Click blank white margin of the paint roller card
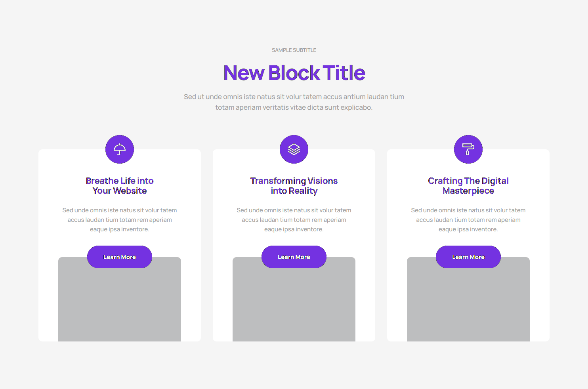The width and height of the screenshot is (588, 389). pos(540,297)
